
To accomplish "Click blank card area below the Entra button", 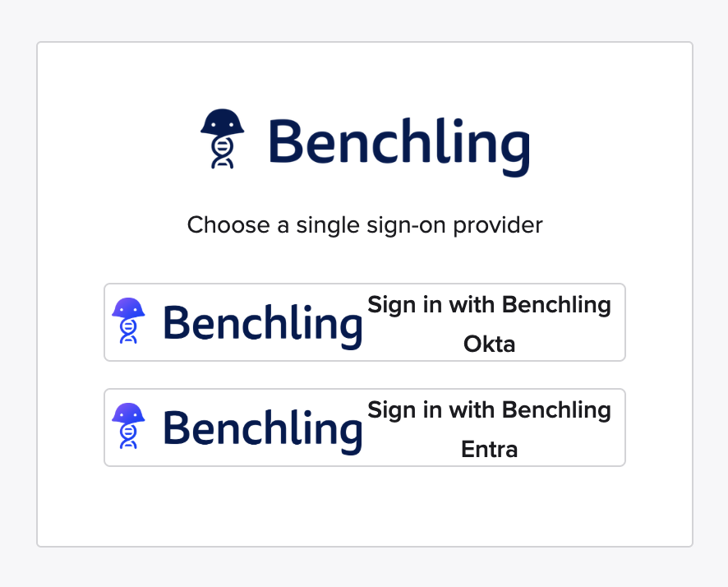I will pyautogui.click(x=365, y=506).
